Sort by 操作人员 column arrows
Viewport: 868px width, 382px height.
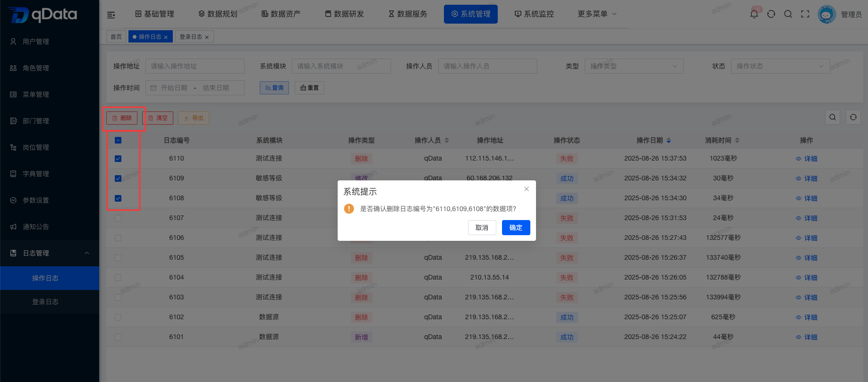tap(447, 140)
